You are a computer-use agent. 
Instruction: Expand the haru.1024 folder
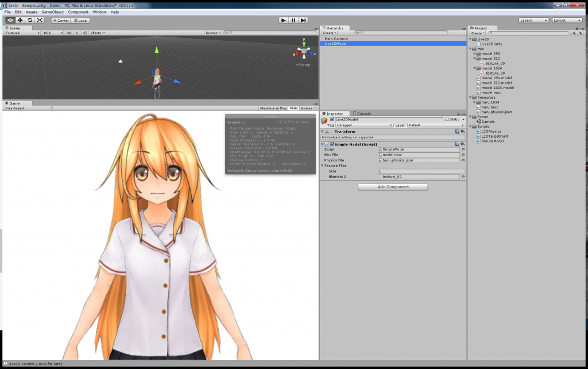click(x=474, y=102)
